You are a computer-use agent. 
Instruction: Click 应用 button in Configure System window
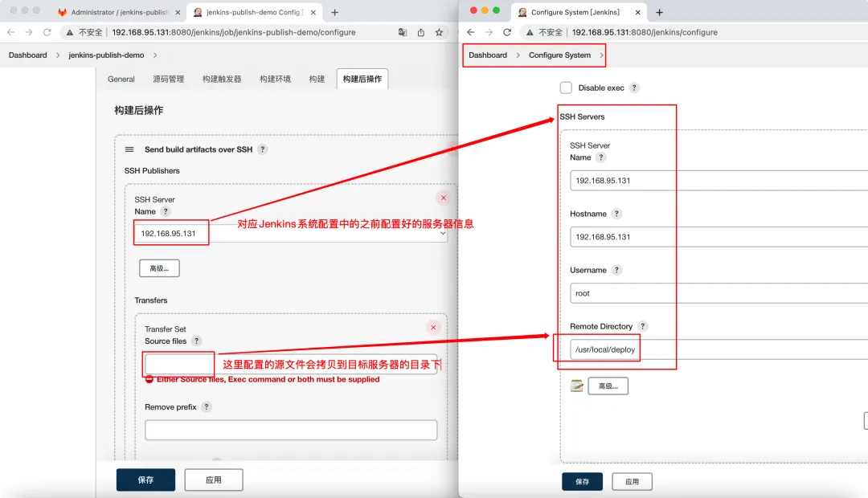click(632, 481)
